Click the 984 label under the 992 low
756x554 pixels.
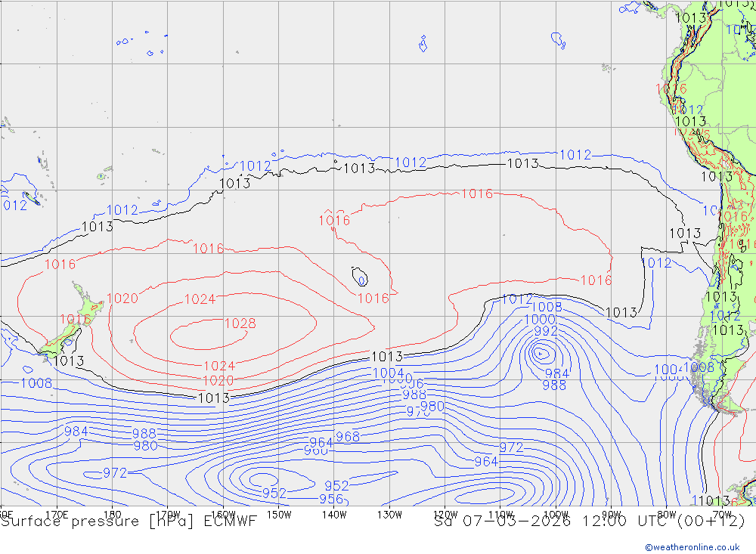(x=557, y=373)
